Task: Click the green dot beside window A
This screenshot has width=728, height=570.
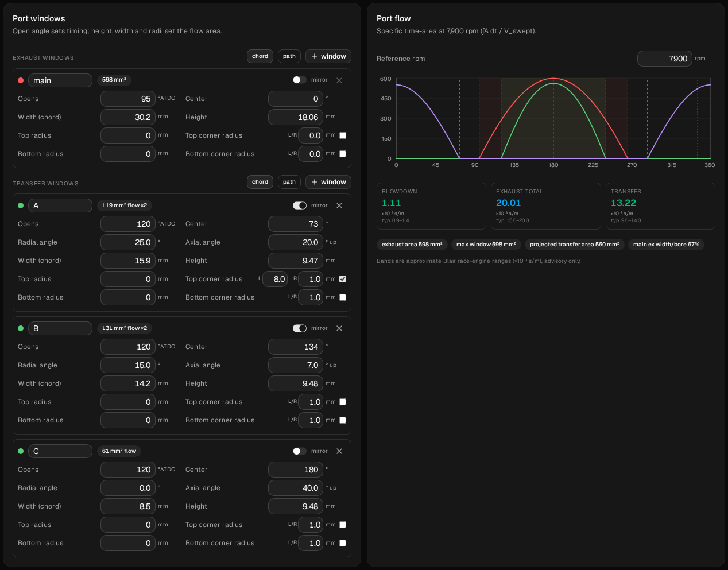Action: (x=21, y=205)
